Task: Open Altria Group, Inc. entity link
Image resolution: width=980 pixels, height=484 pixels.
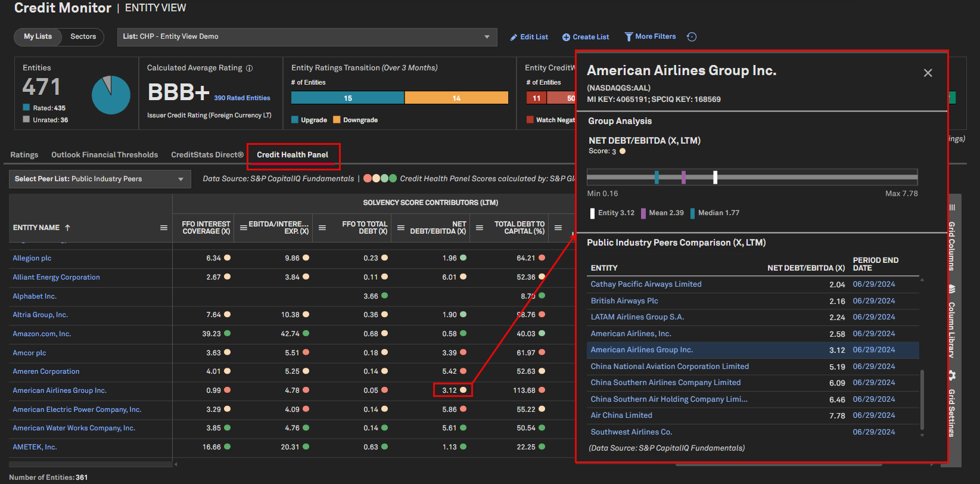Action: point(41,315)
